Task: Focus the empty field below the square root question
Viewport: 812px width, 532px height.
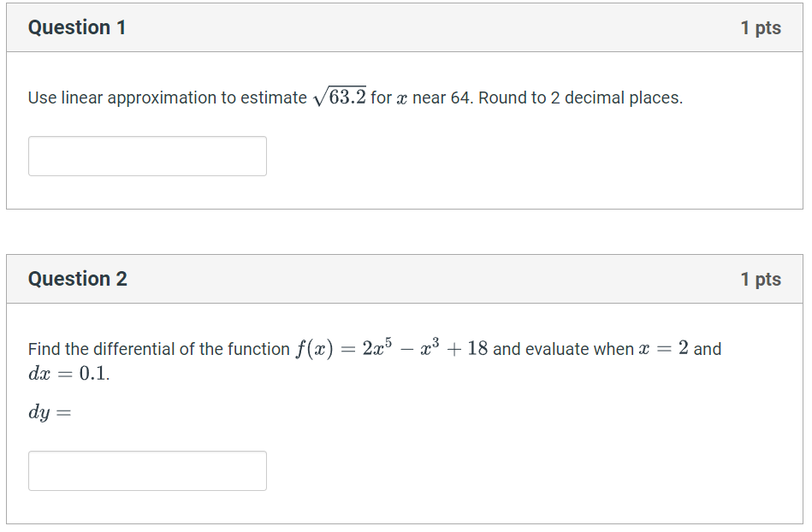Action: click(x=146, y=156)
